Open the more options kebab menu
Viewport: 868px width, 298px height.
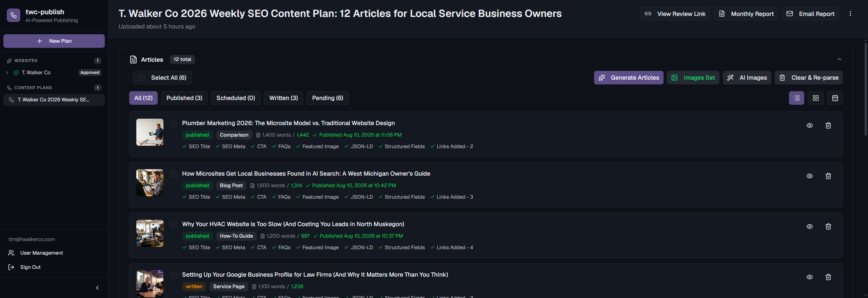click(x=850, y=14)
